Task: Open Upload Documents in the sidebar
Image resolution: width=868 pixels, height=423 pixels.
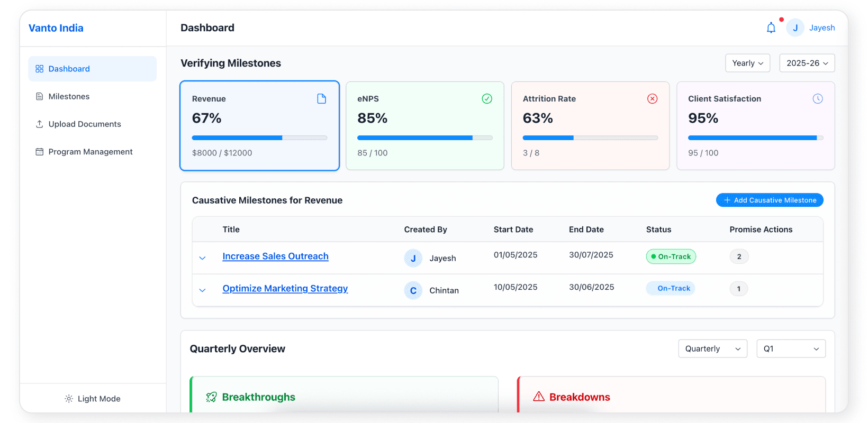Action: [x=93, y=124]
